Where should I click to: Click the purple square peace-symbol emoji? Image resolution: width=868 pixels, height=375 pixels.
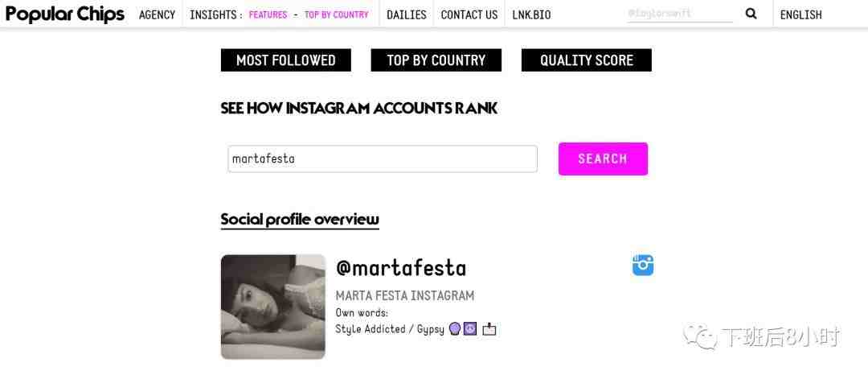pyautogui.click(x=470, y=328)
